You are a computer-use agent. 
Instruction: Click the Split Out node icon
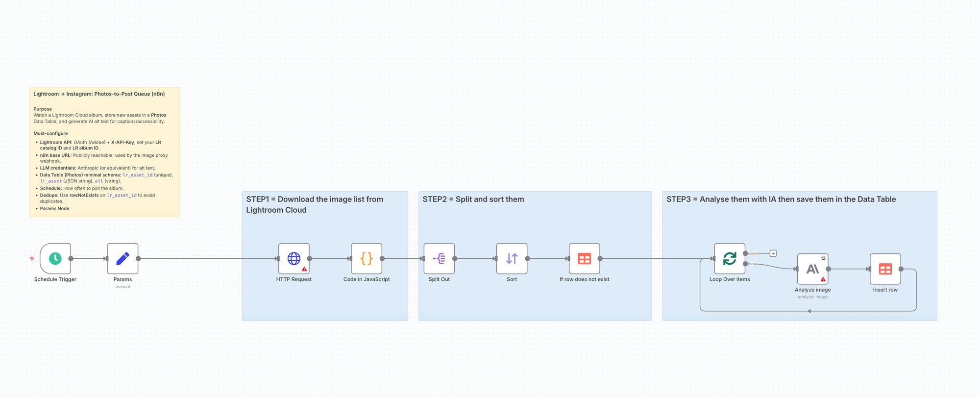click(x=439, y=258)
